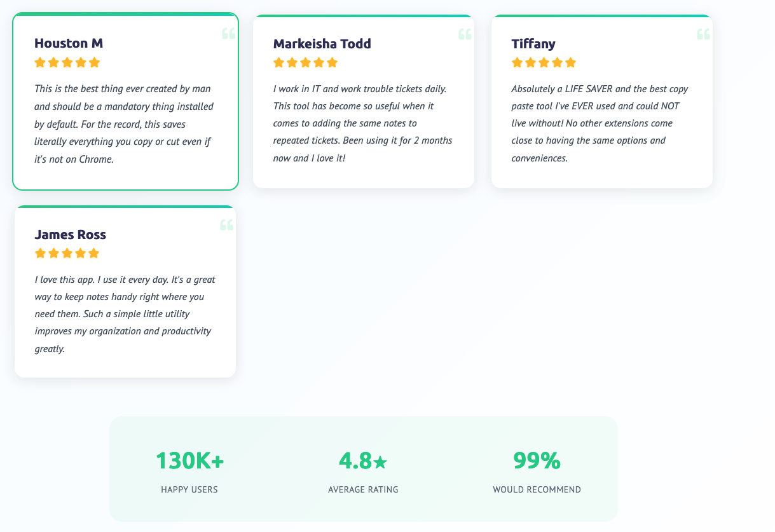
Task: Click James Ross's review about notes
Action: [125, 314]
